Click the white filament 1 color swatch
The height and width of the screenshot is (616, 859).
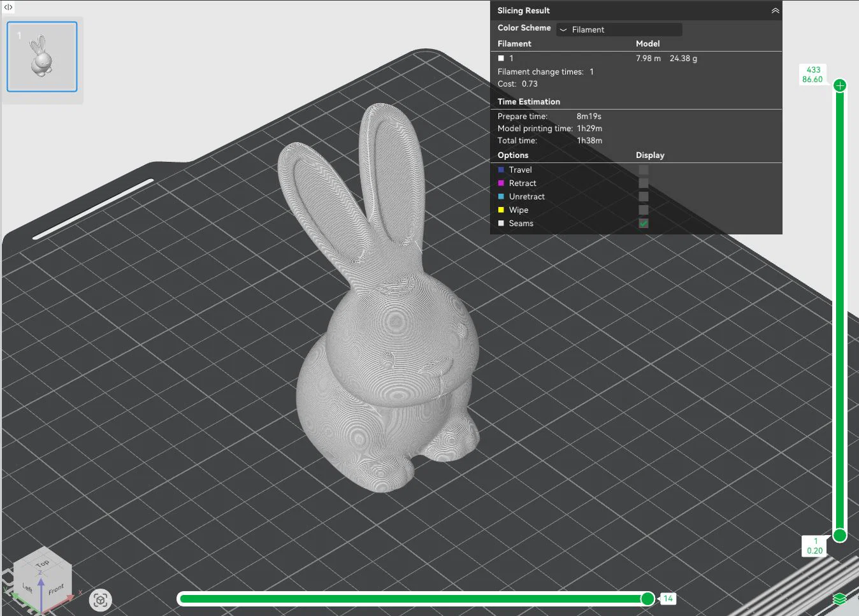[501, 59]
